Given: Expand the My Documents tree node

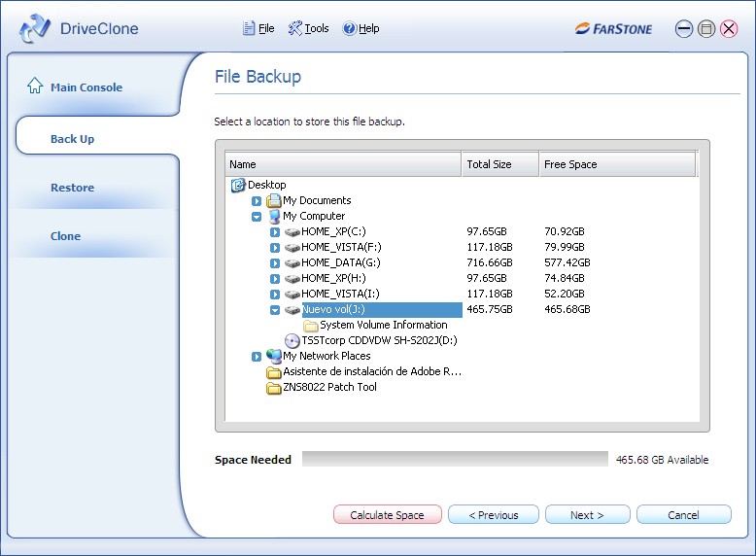Looking at the screenshot, I should pyautogui.click(x=257, y=201).
